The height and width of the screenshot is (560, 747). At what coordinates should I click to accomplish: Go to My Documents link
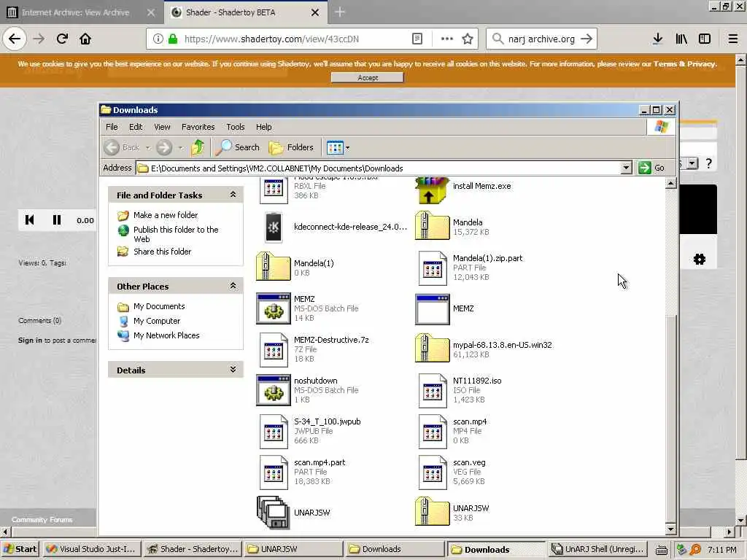[159, 306]
